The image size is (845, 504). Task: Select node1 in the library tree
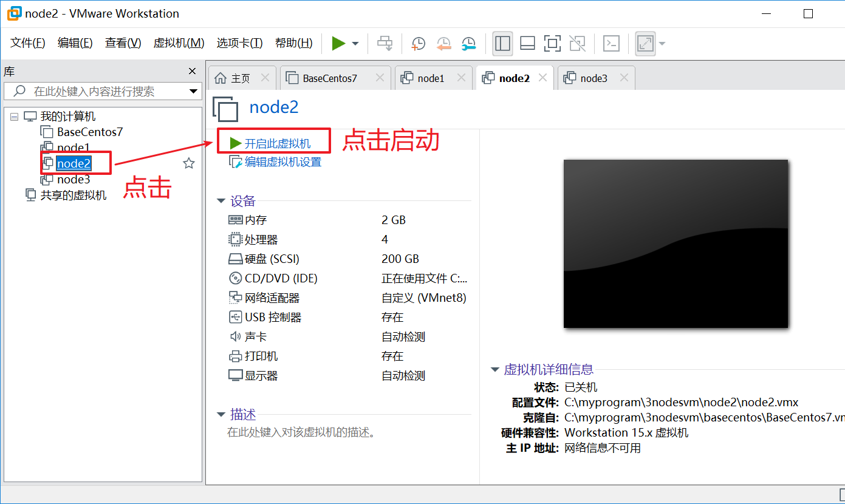[x=73, y=148]
